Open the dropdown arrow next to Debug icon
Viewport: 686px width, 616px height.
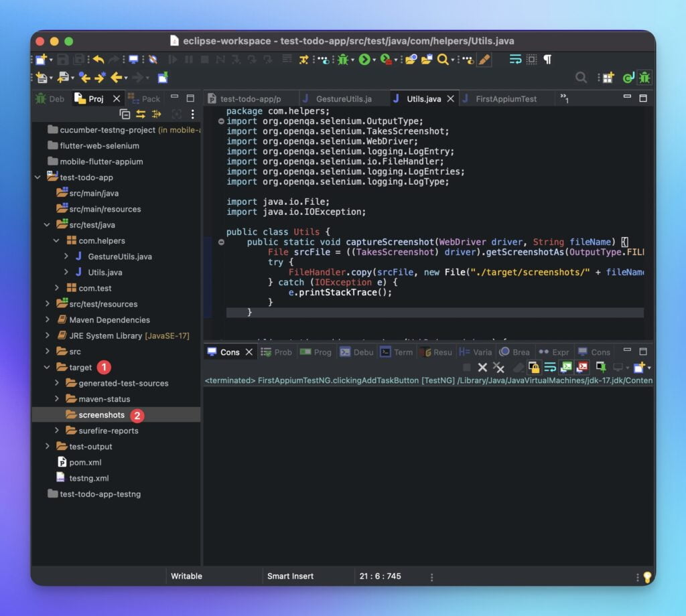pos(352,60)
